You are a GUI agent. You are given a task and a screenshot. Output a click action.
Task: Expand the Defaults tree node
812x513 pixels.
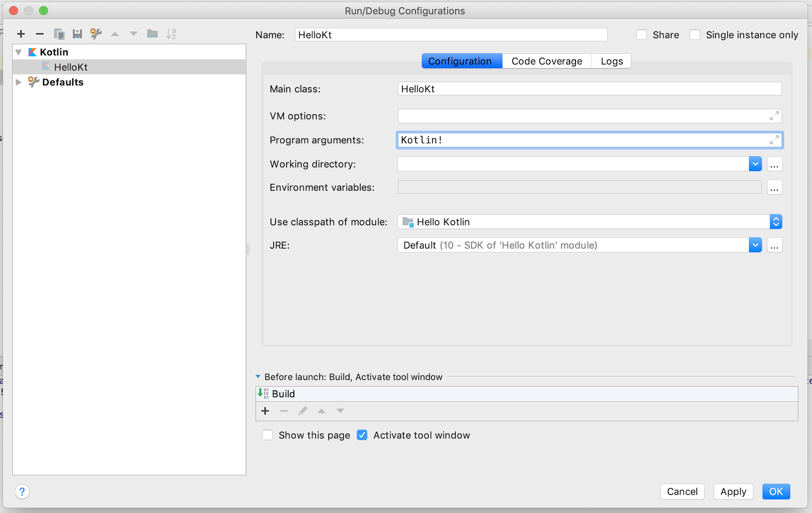tap(19, 82)
